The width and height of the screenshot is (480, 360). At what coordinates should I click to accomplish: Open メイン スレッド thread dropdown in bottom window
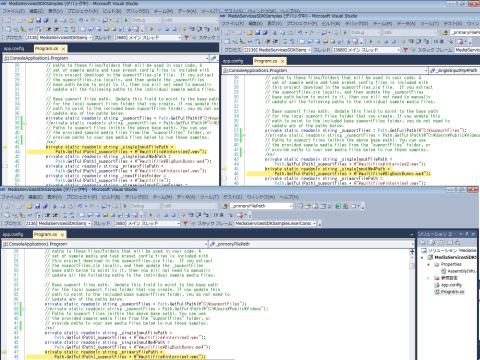pos(148,223)
